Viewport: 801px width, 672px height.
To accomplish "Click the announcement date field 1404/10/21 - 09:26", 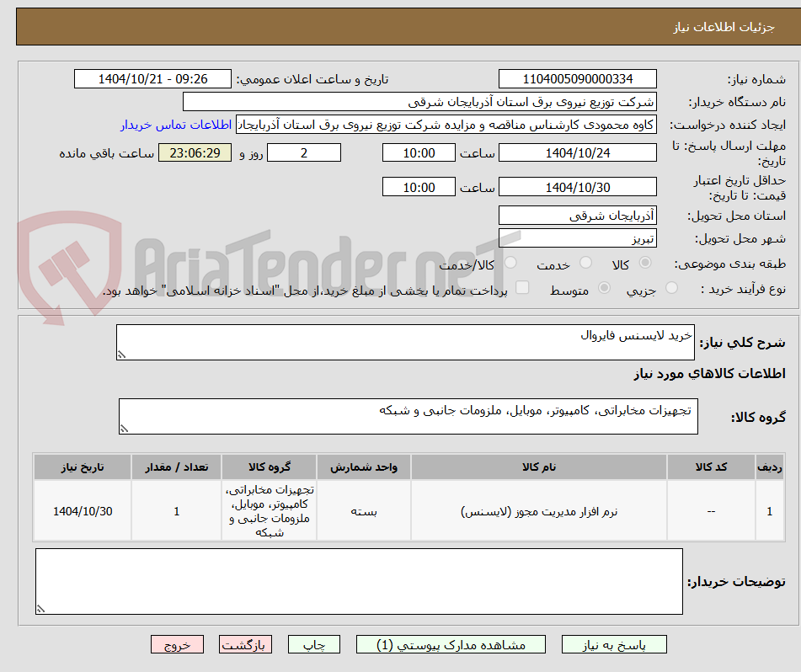I will 152,79.
